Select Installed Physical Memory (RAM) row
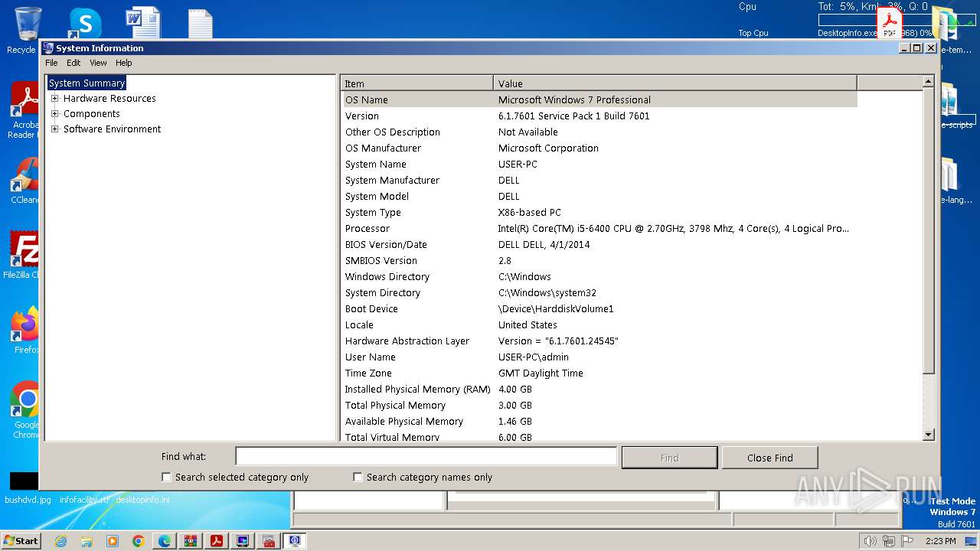The width and height of the screenshot is (980, 551). 599,389
